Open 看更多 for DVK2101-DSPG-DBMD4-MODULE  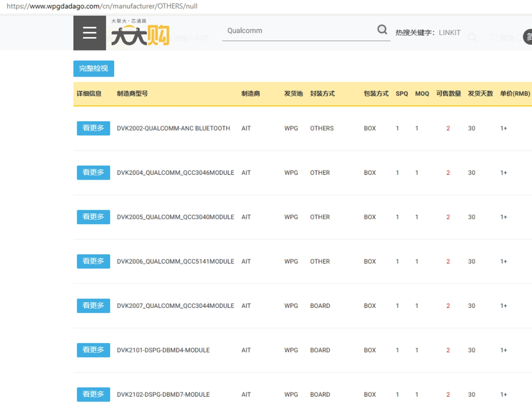pyautogui.click(x=93, y=350)
